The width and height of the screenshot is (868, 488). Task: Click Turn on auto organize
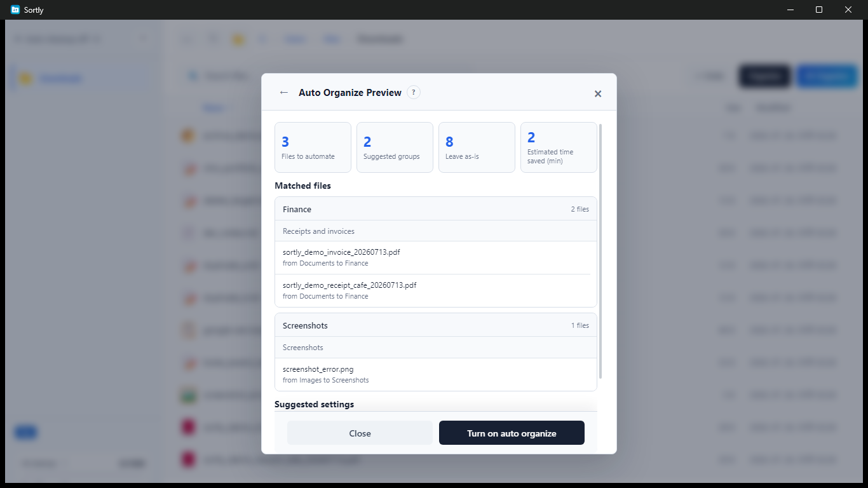coord(512,433)
